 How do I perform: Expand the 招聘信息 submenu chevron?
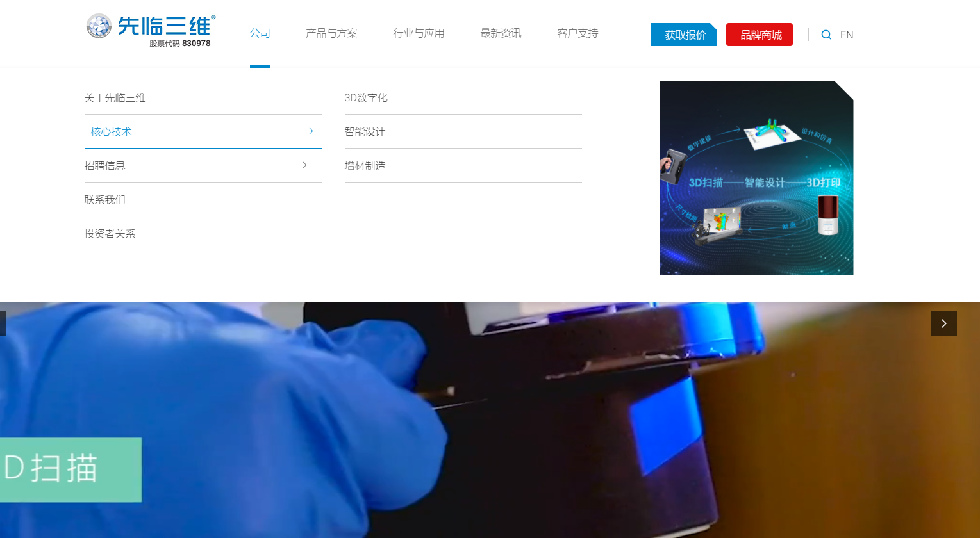[x=304, y=165]
